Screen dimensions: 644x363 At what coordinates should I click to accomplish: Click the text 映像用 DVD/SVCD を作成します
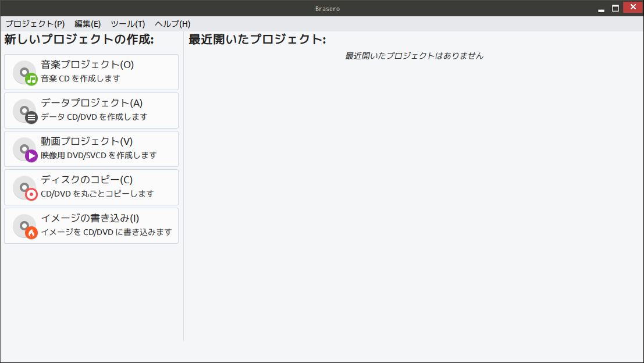coord(98,155)
